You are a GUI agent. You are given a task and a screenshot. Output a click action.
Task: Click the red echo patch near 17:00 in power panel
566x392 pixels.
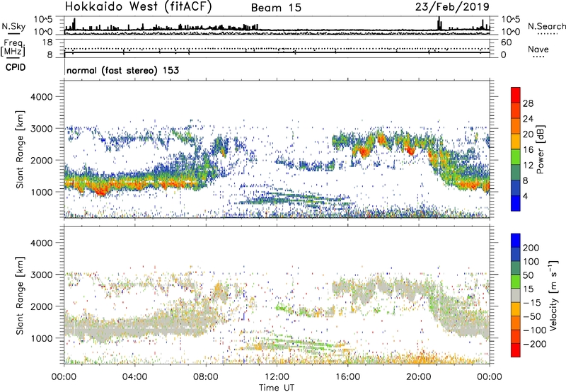(x=364, y=151)
